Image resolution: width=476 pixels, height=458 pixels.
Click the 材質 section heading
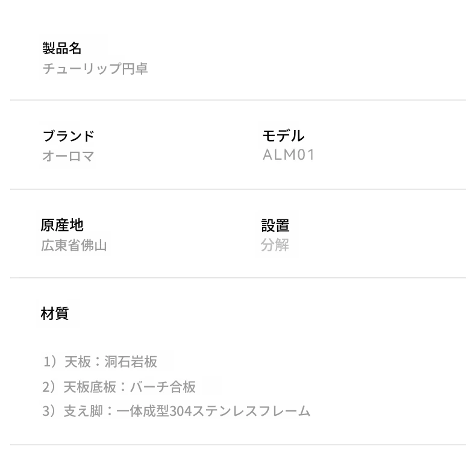(x=55, y=313)
